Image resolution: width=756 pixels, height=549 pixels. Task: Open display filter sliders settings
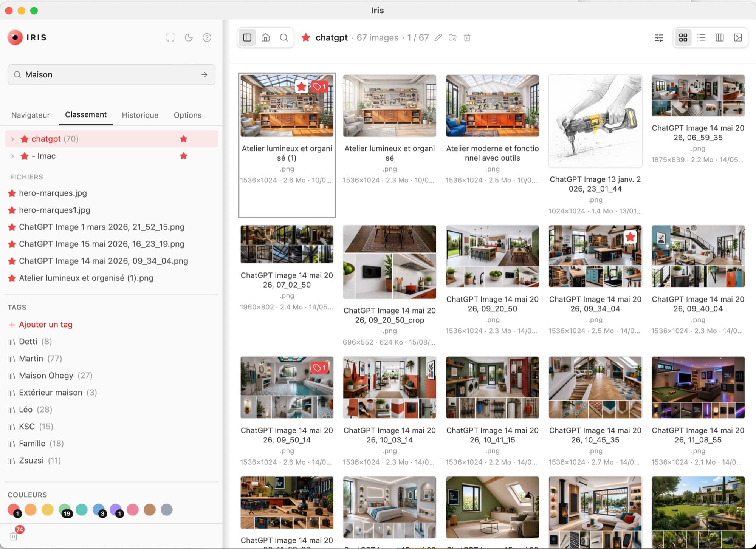[x=659, y=37]
